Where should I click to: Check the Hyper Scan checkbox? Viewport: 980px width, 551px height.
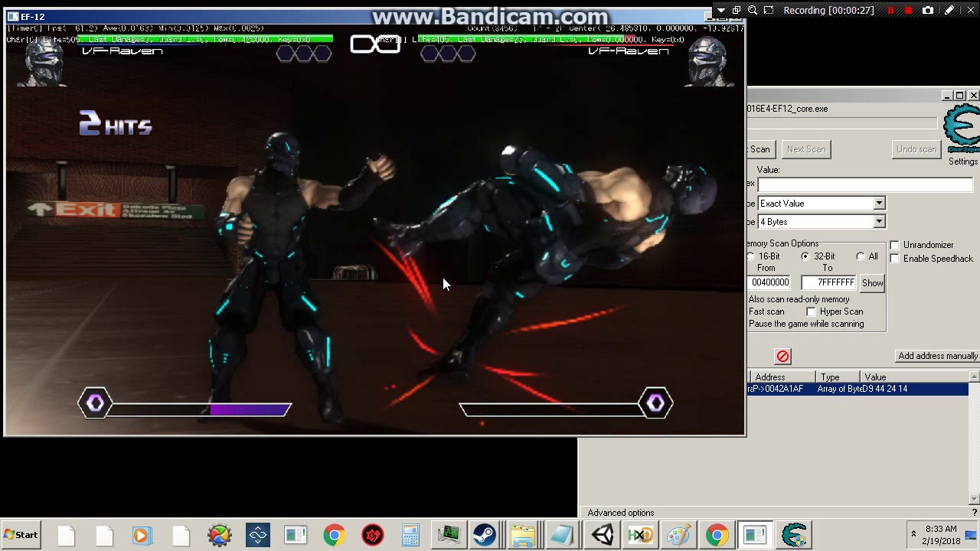click(812, 311)
